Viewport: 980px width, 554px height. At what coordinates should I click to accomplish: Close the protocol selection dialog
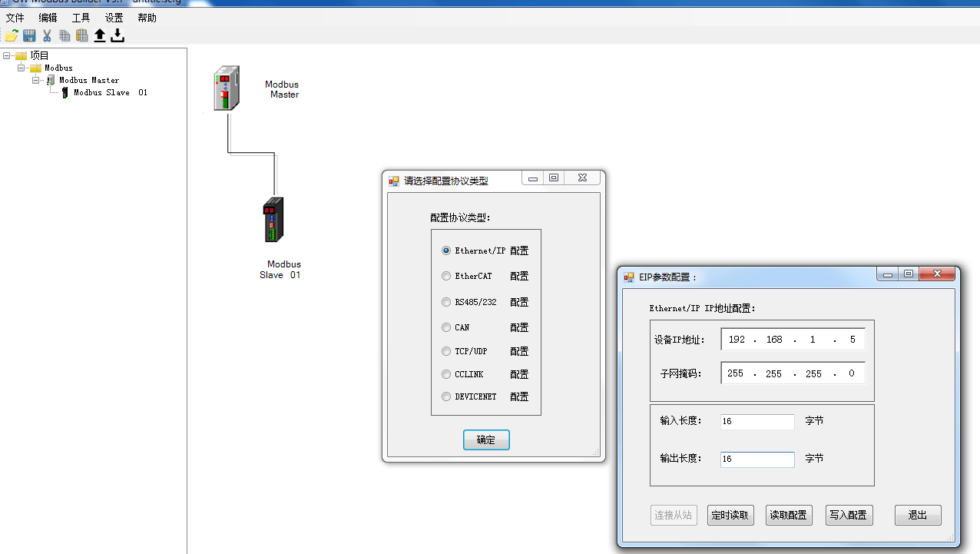pos(582,178)
